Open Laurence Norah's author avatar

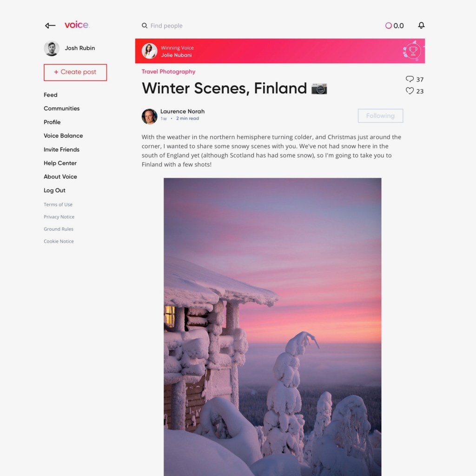pyautogui.click(x=149, y=117)
